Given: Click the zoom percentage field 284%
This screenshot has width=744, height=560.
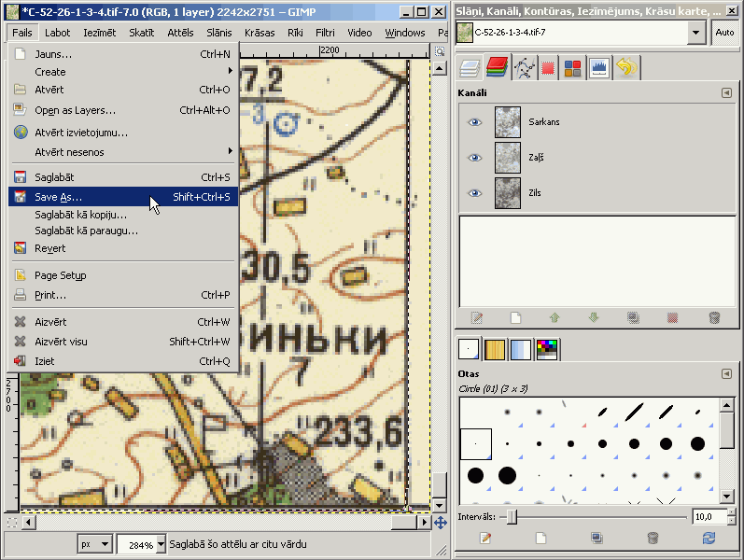Looking at the screenshot, I should [x=137, y=544].
